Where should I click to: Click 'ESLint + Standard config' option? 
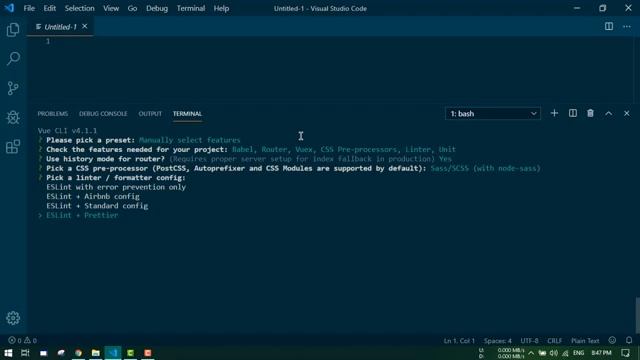point(97,206)
